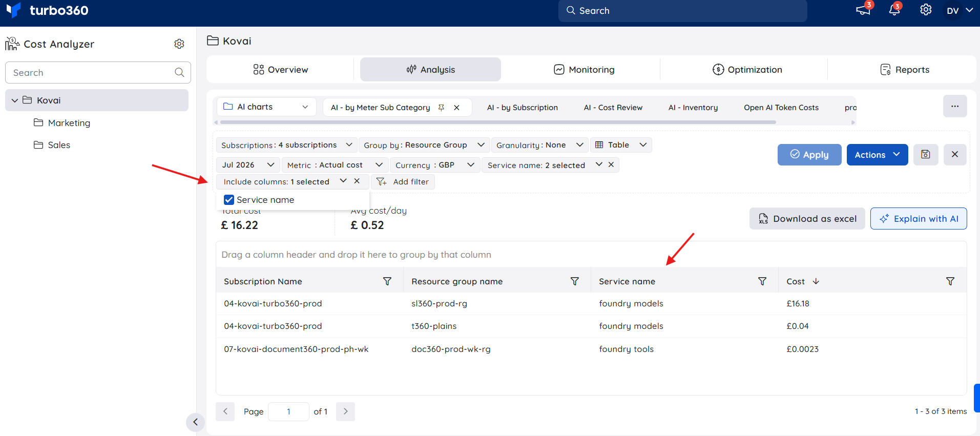The image size is (980, 436).
Task: Open the AI - Cost Review view
Action: point(613,108)
